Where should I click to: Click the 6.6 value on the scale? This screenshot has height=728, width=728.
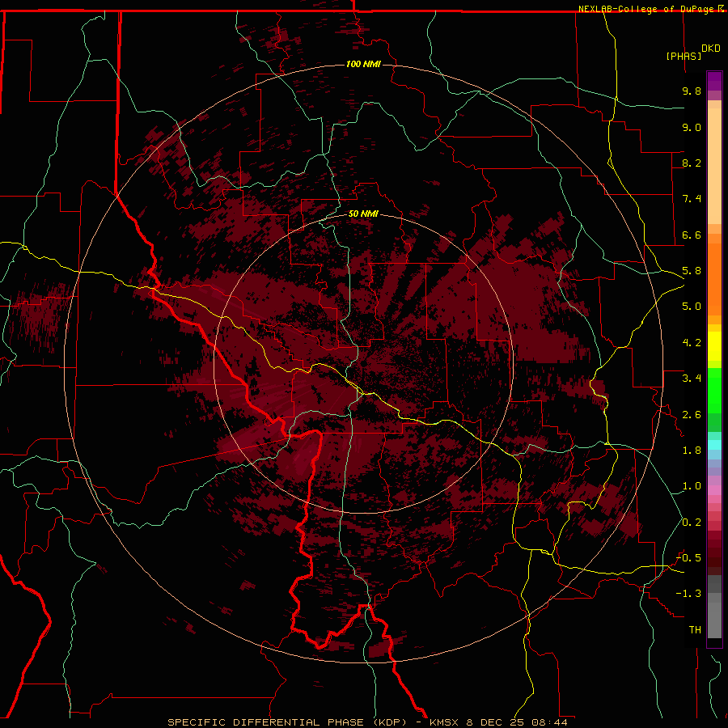[692, 235]
